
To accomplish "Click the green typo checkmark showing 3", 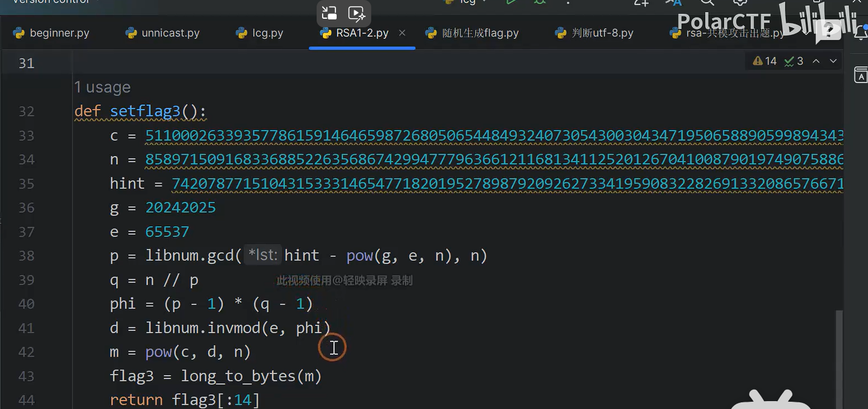I will tap(794, 61).
